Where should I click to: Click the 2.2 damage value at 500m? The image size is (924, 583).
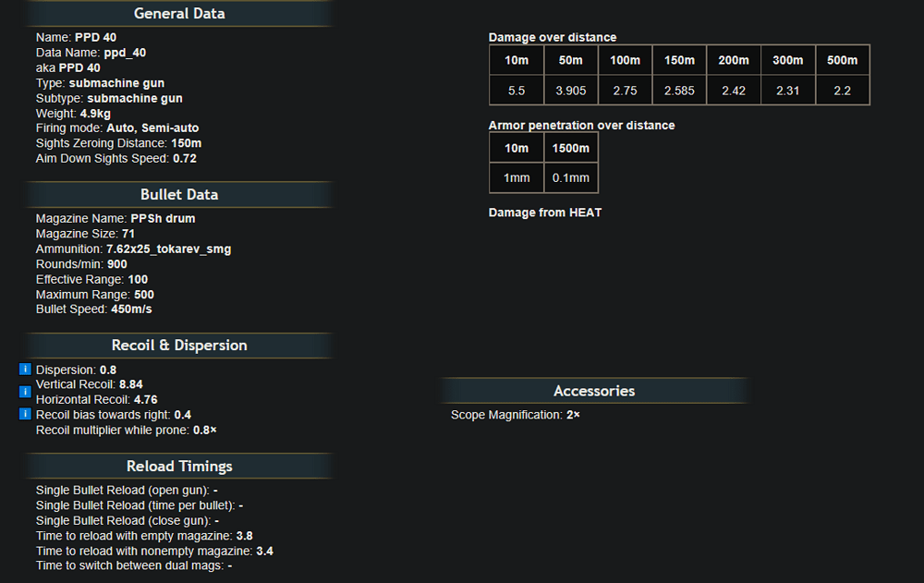click(842, 90)
